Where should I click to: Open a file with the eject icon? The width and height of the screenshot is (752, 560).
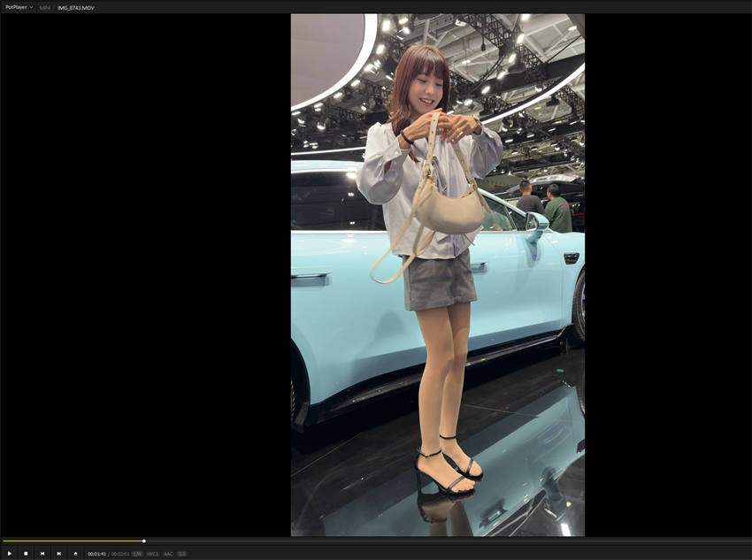point(75,553)
